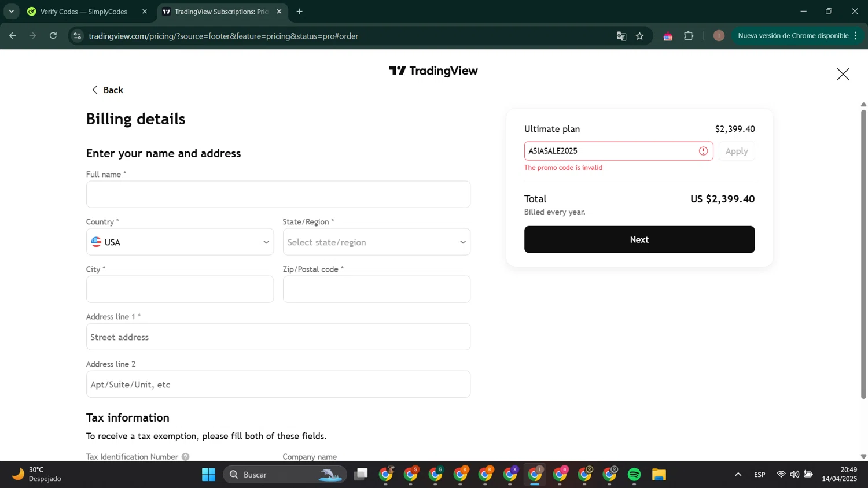The height and width of the screenshot is (488, 868).
Task: Open the Wi-Fi network icon
Action: point(781,475)
